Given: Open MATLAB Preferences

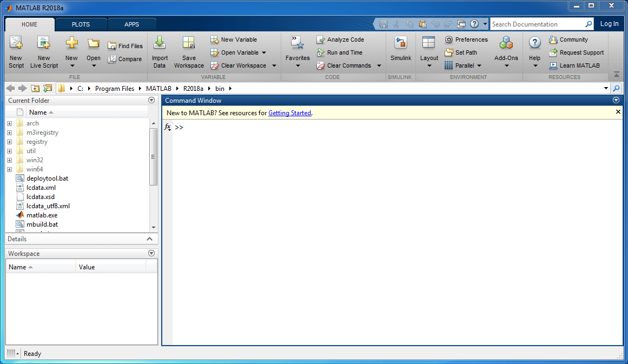Looking at the screenshot, I should tap(466, 39).
